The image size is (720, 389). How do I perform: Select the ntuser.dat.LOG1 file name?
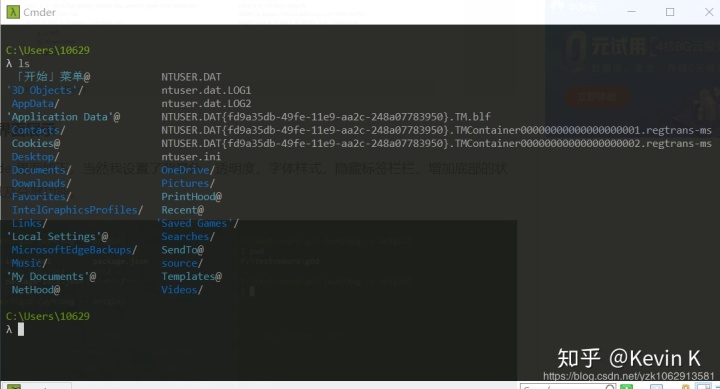click(x=206, y=90)
